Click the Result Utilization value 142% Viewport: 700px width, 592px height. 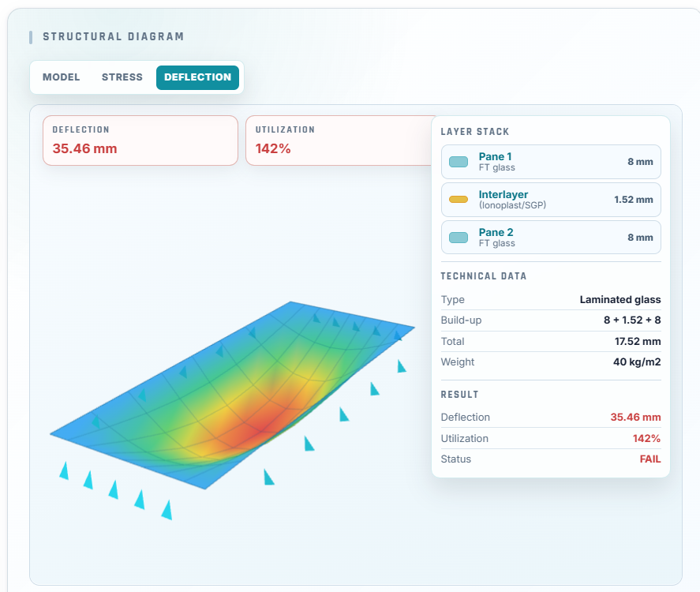(x=646, y=438)
